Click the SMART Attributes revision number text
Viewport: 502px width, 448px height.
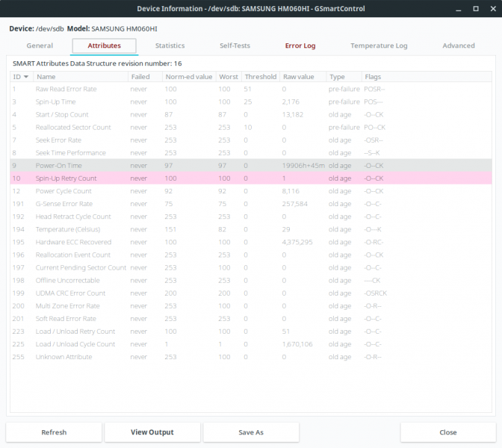tap(97, 63)
